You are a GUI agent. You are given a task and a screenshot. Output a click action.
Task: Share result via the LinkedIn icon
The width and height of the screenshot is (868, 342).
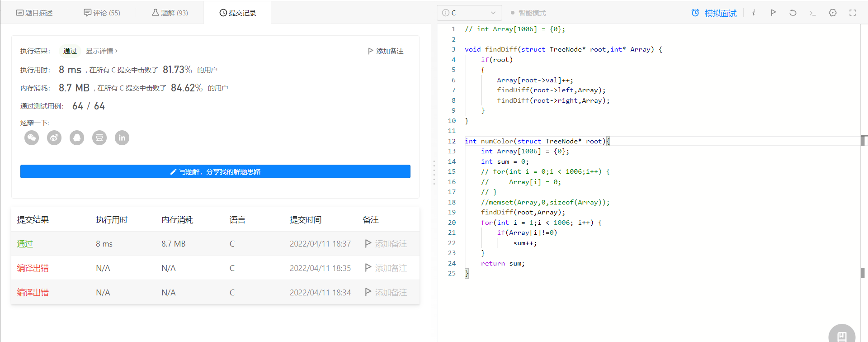[122, 138]
